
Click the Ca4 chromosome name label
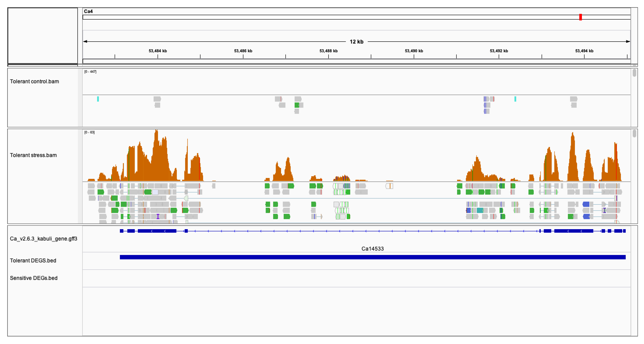click(88, 11)
